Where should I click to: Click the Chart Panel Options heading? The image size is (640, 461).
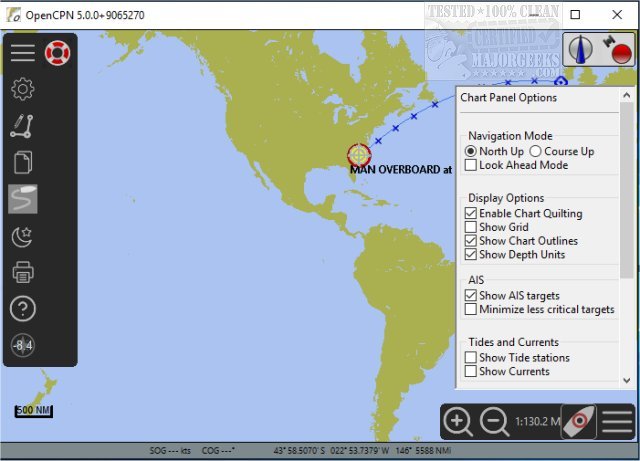click(x=509, y=98)
